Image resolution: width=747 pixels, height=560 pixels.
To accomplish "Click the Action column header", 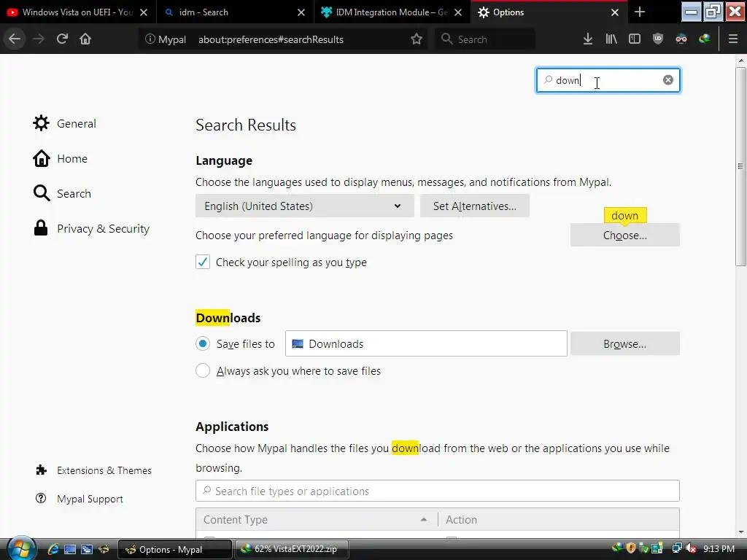I will click(559, 519).
